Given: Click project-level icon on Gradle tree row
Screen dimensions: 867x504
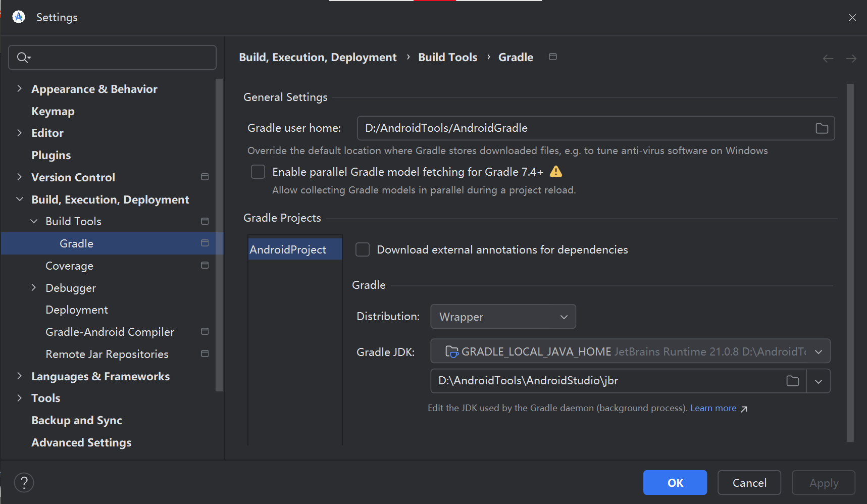Looking at the screenshot, I should [x=205, y=243].
